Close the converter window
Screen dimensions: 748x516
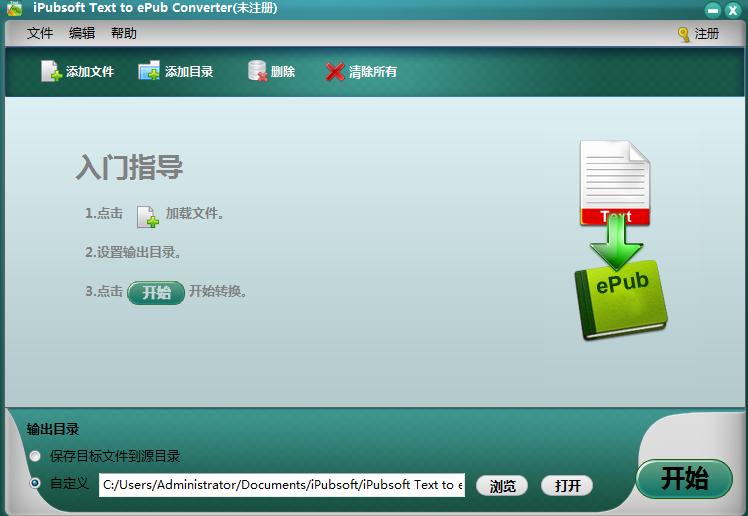click(733, 10)
